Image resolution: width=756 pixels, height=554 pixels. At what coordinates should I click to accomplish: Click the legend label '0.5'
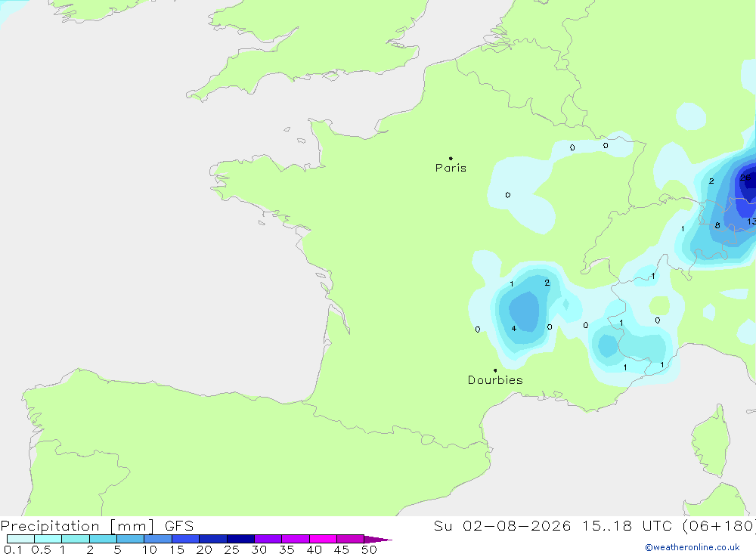tap(41, 549)
